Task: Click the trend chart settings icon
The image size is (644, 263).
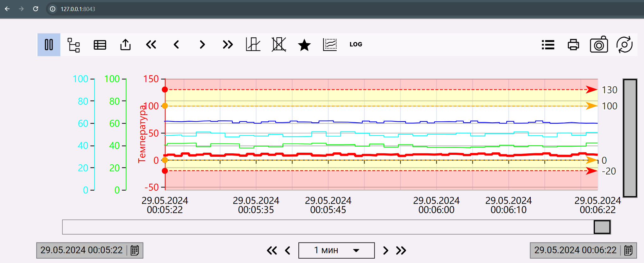Action: click(x=330, y=45)
